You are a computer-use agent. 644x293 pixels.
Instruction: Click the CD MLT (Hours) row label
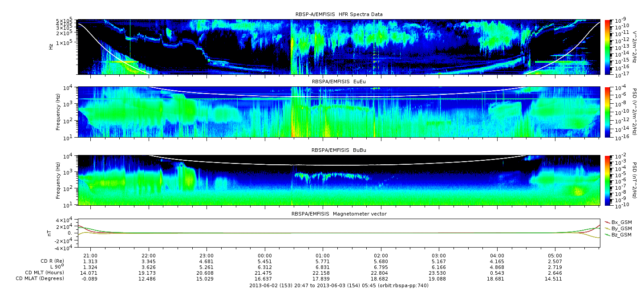pyautogui.click(x=45, y=273)
